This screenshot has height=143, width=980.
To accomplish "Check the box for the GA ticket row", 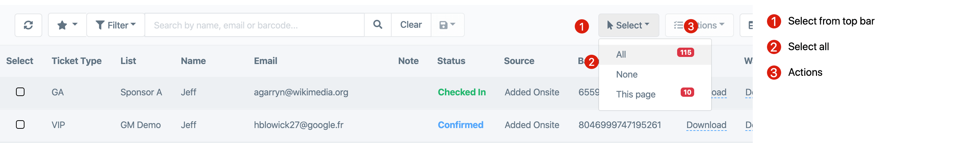I will tap(20, 92).
